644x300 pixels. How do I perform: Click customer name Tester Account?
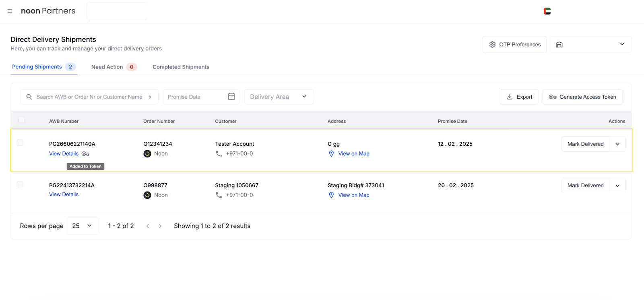coord(235,144)
